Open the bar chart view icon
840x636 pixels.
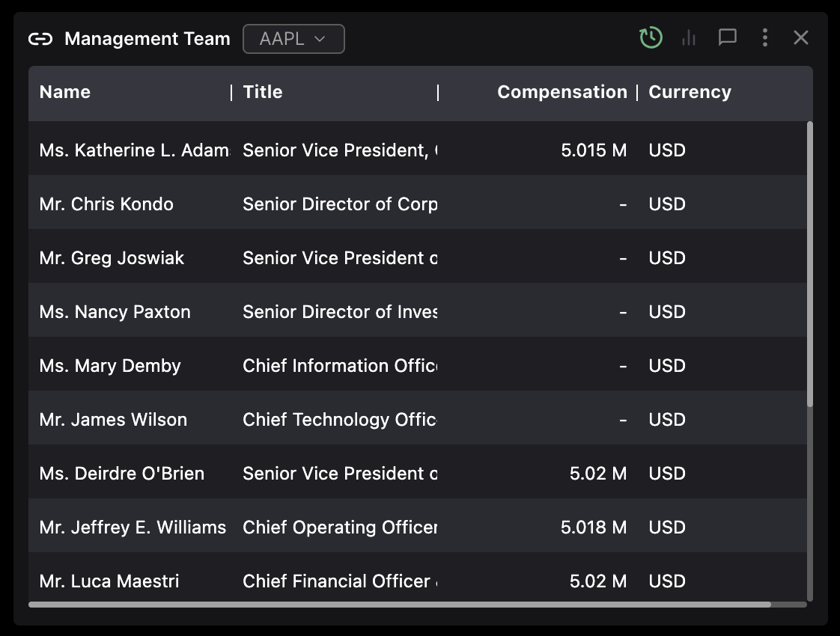(689, 37)
